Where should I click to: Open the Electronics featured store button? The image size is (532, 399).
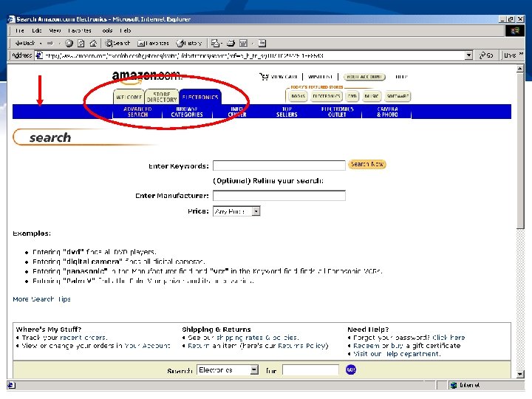click(x=327, y=96)
